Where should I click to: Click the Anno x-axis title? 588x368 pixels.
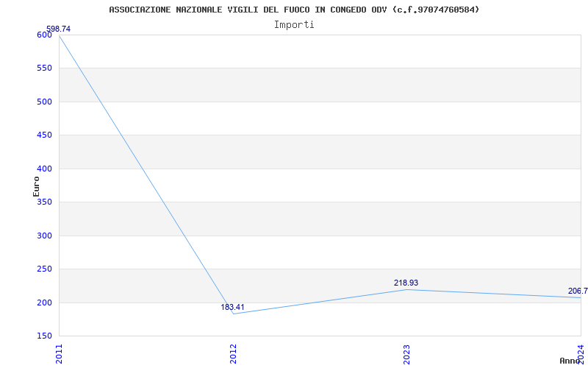(x=570, y=361)
